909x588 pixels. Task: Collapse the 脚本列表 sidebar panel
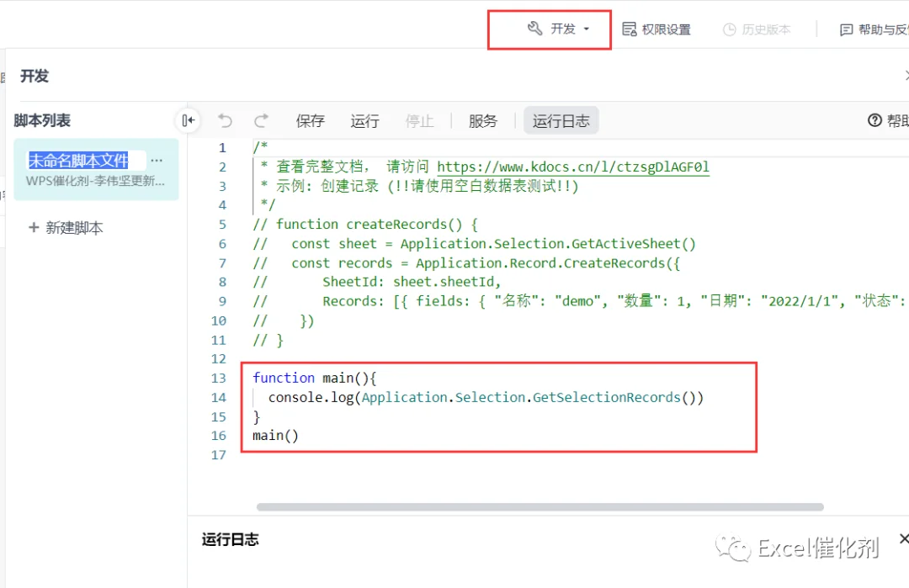pyautogui.click(x=188, y=120)
